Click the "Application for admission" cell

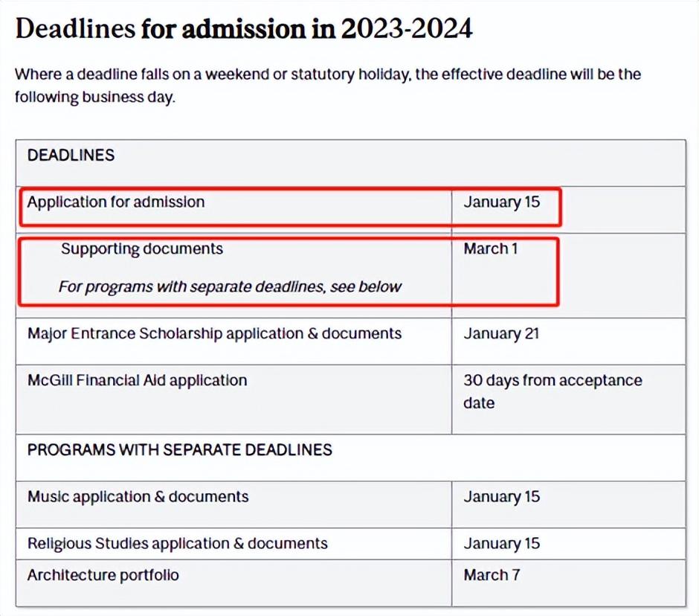[x=116, y=202]
